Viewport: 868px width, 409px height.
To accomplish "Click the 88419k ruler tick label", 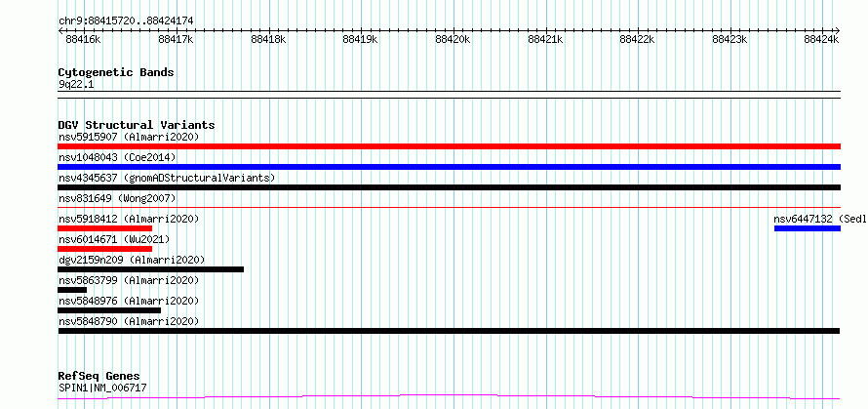I will [x=361, y=39].
